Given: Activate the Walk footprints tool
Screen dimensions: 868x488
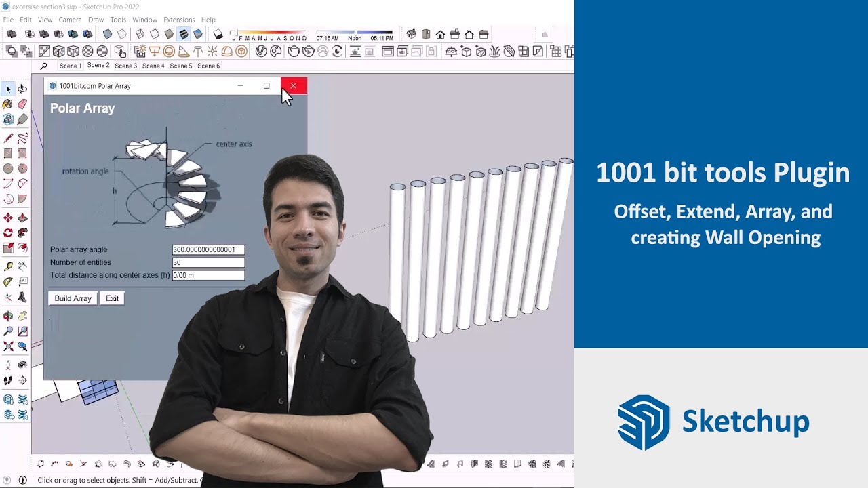Looking at the screenshot, I should (8, 381).
